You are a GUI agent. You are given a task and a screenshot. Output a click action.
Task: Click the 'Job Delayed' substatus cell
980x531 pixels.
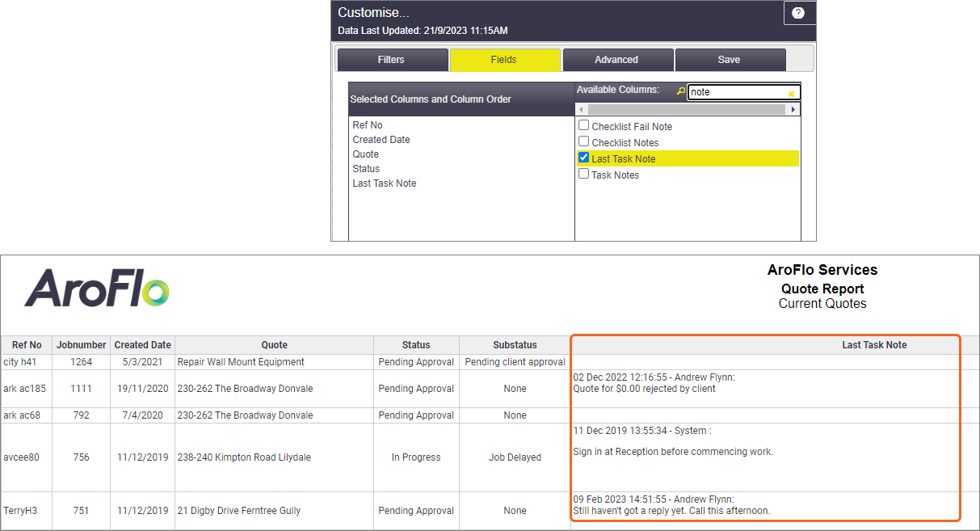point(515,457)
